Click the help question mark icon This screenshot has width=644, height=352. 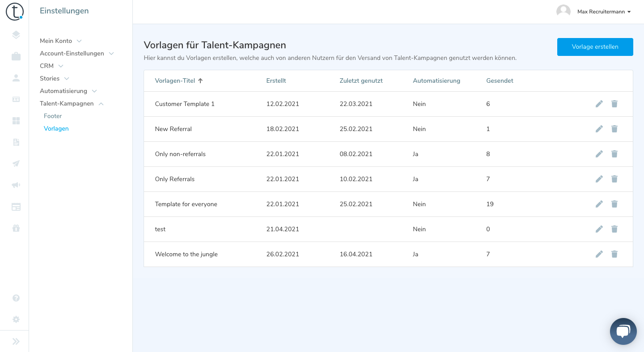point(16,298)
